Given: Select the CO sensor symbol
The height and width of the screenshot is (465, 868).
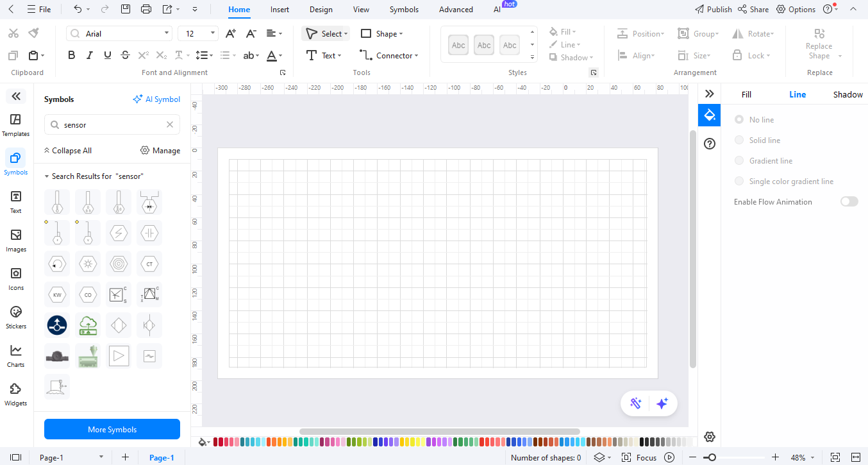Looking at the screenshot, I should point(88,294).
